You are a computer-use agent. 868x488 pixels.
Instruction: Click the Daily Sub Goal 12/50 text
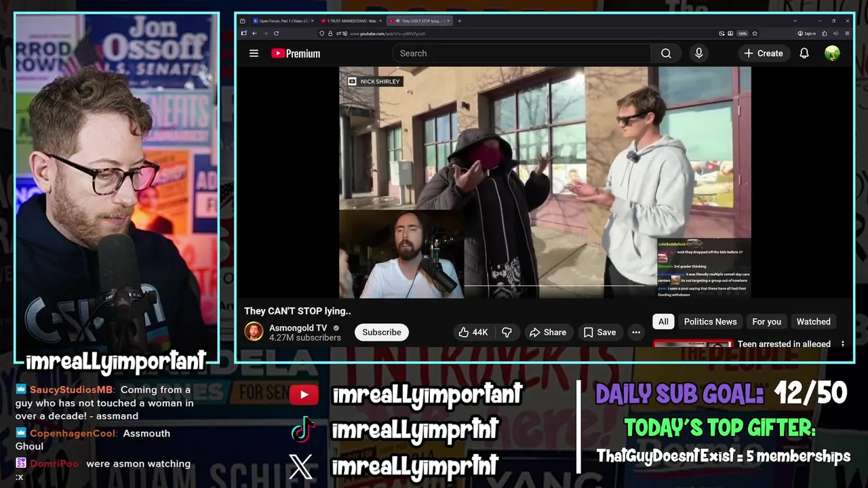pos(721,394)
